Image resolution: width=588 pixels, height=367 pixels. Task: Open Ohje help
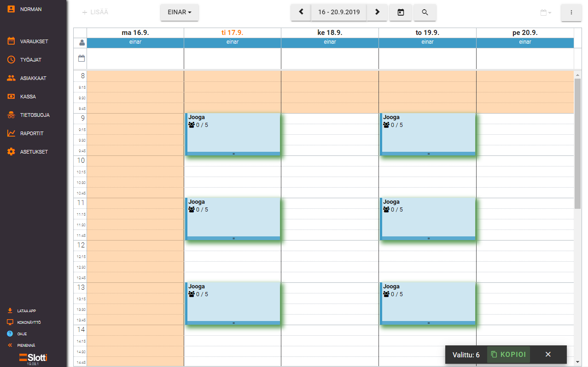click(22, 334)
